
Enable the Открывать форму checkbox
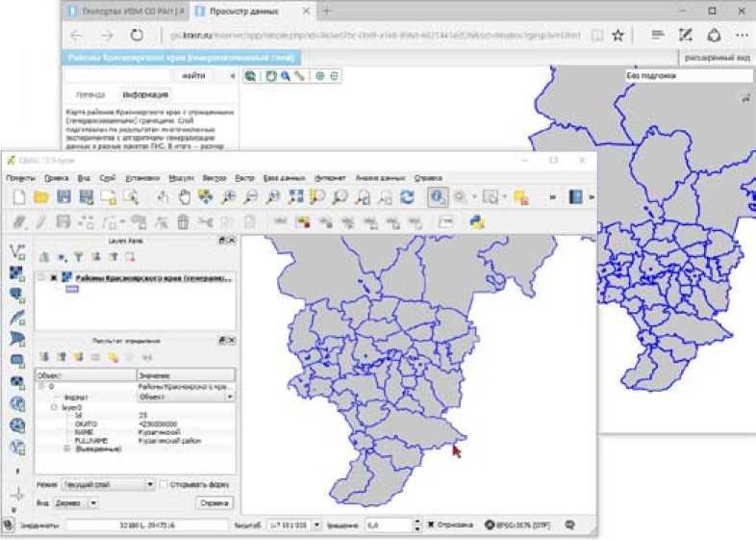pyautogui.click(x=164, y=485)
